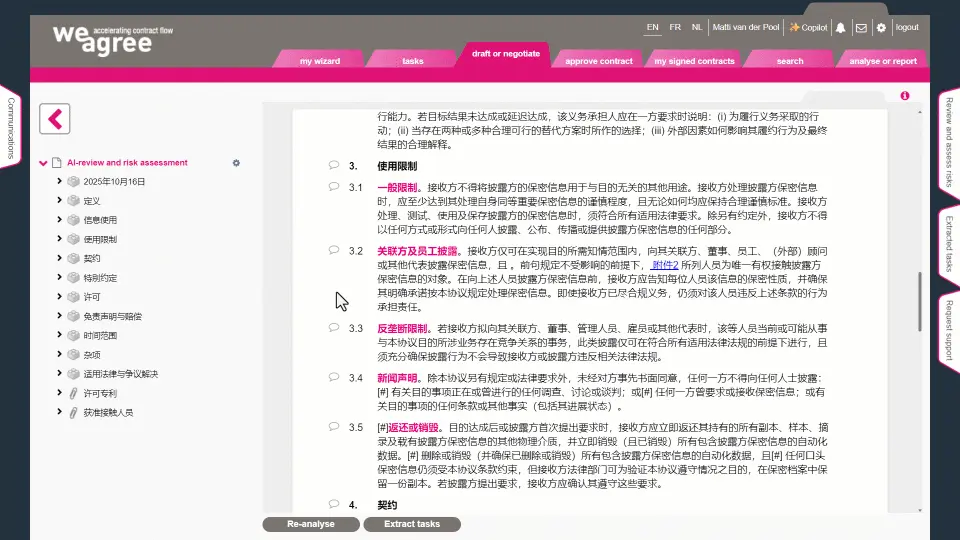This screenshot has width=960, height=540.
Task: Select the 特别约定 tree item label
Action: [100, 278]
